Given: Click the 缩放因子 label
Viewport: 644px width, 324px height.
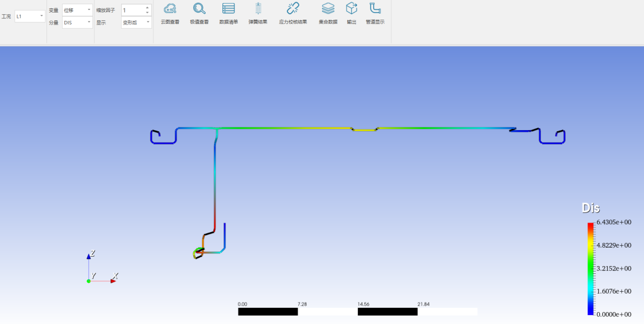Looking at the screenshot, I should (106, 10).
